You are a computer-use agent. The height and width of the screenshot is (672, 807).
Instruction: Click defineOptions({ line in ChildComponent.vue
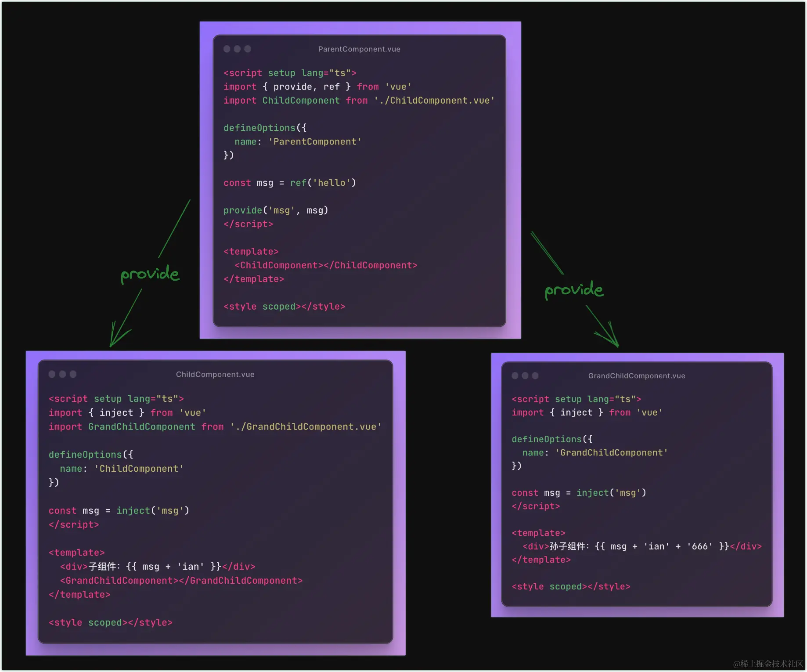pyautogui.click(x=91, y=455)
